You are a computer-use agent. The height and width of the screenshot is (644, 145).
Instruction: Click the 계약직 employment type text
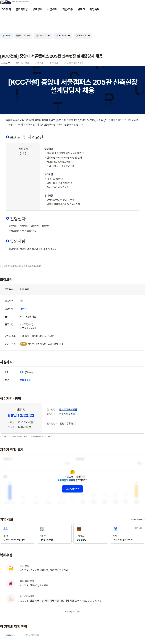coord(23,309)
